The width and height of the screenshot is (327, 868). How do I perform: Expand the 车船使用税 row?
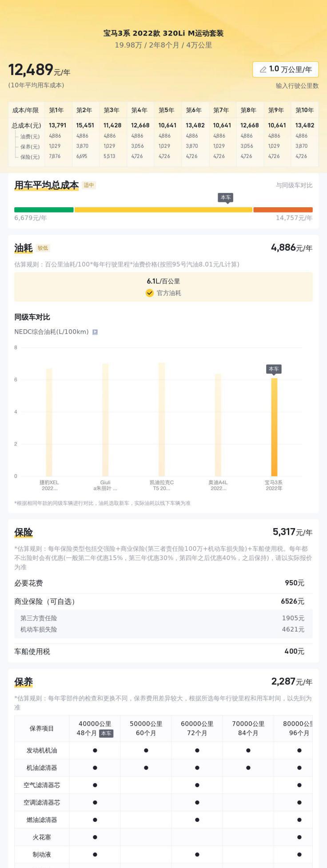(x=163, y=651)
